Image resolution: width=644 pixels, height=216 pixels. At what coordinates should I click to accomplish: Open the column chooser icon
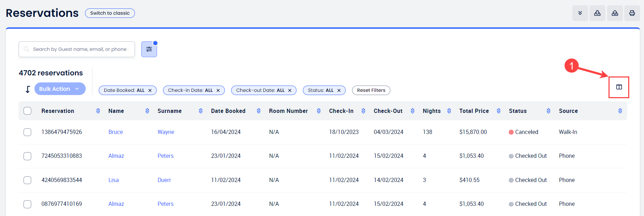coord(619,87)
